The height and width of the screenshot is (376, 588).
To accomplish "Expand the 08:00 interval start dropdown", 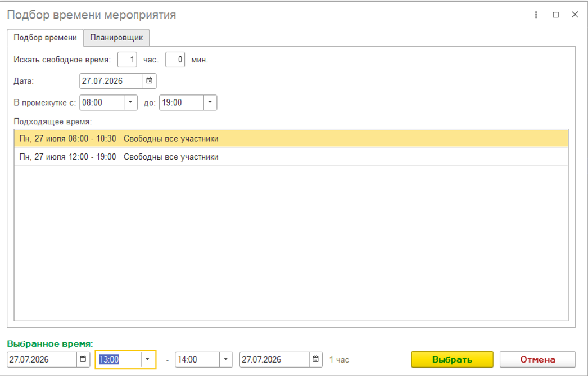I will 130,102.
